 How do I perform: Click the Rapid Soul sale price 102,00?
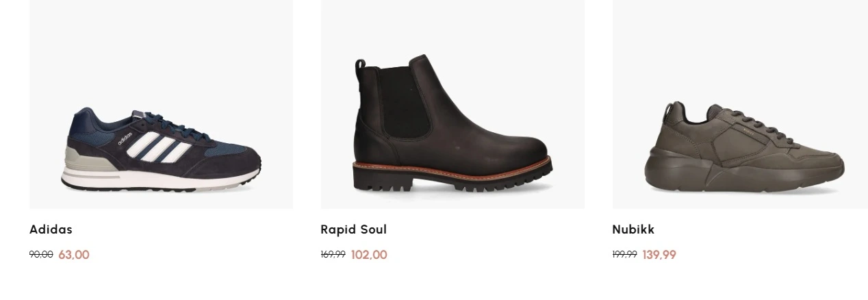coord(369,255)
